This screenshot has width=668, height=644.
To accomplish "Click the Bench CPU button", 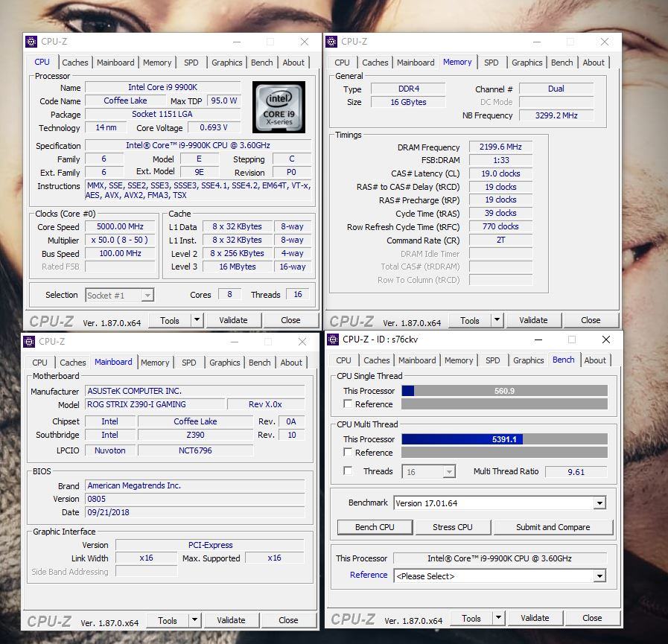I will pyautogui.click(x=375, y=527).
